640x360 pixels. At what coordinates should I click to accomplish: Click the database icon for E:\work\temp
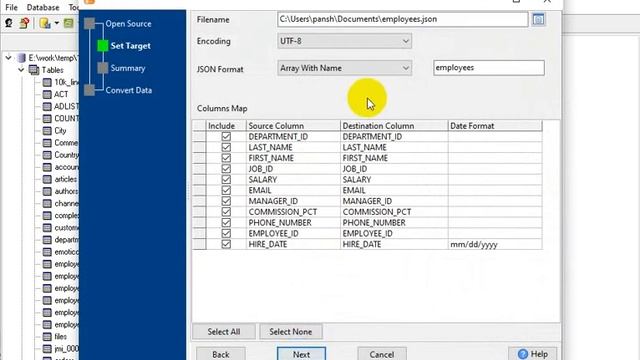22,58
